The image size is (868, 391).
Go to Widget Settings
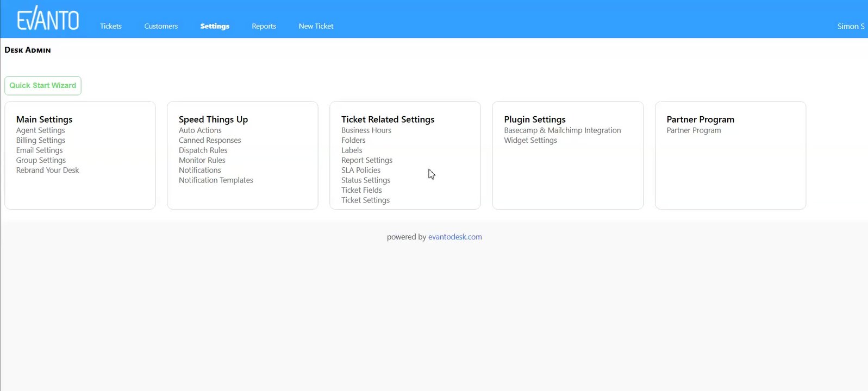(530, 140)
